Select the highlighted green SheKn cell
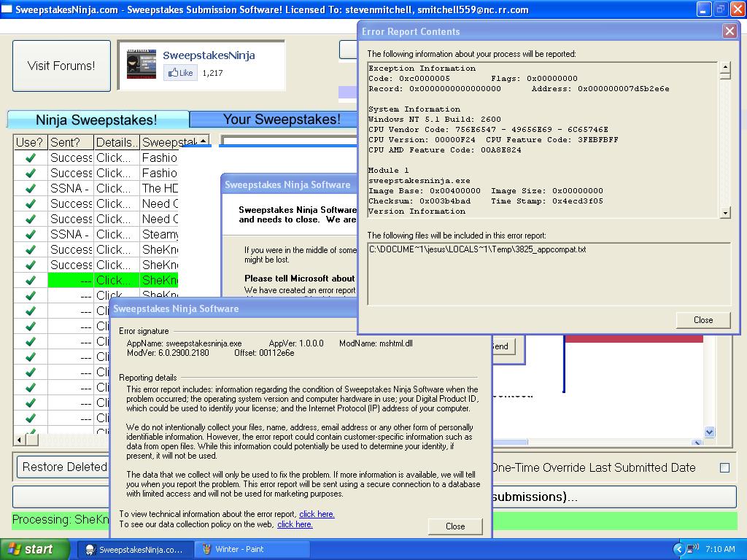Viewport: 747px width, 560px height. (x=159, y=280)
